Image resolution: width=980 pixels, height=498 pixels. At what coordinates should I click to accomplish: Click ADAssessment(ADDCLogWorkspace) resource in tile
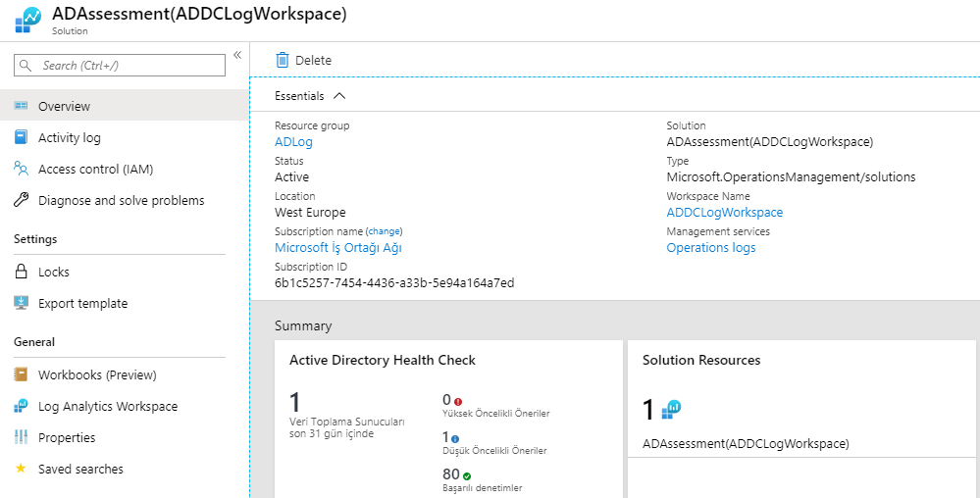click(746, 444)
